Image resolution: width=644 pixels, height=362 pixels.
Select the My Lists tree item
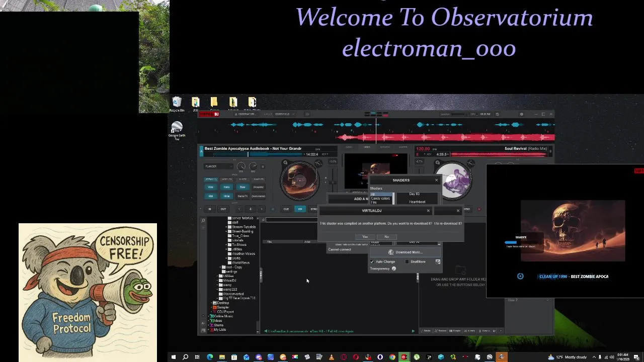pos(220,330)
